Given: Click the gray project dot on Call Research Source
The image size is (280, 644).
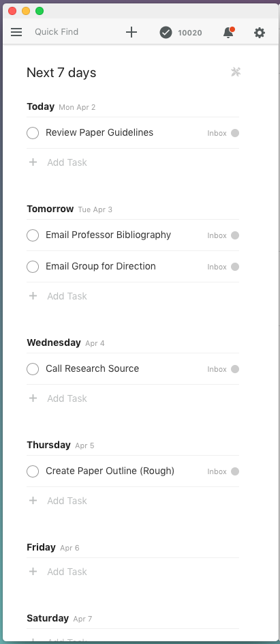Looking at the screenshot, I should (x=235, y=369).
